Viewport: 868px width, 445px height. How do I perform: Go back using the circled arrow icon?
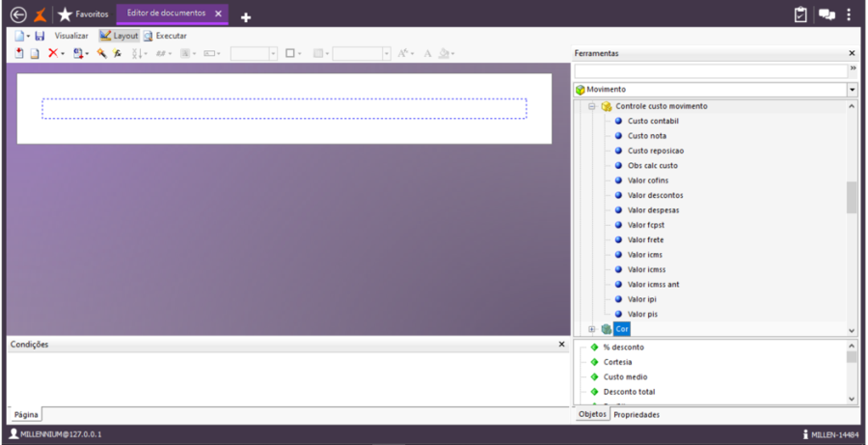click(x=18, y=14)
